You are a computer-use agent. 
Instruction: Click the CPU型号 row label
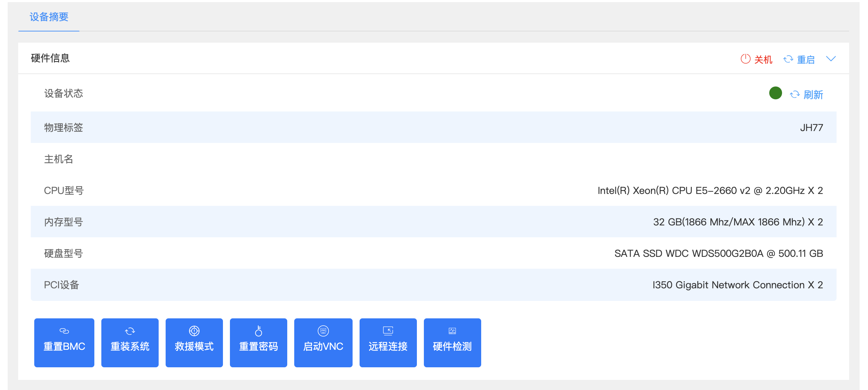(x=64, y=190)
